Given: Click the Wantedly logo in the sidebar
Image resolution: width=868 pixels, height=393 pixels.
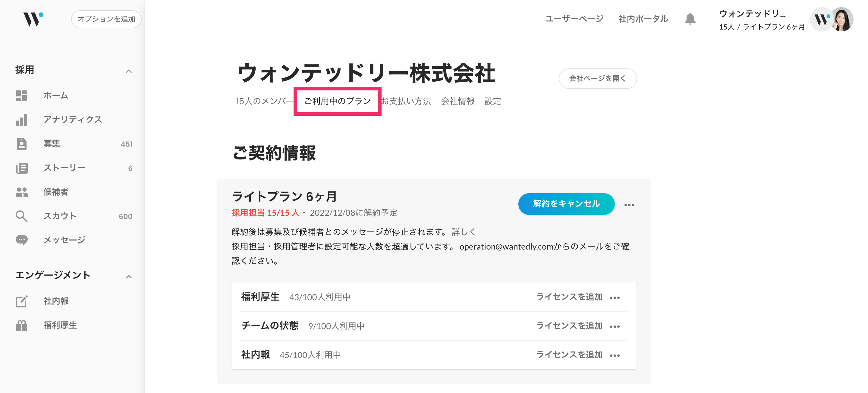Looking at the screenshot, I should (x=33, y=19).
